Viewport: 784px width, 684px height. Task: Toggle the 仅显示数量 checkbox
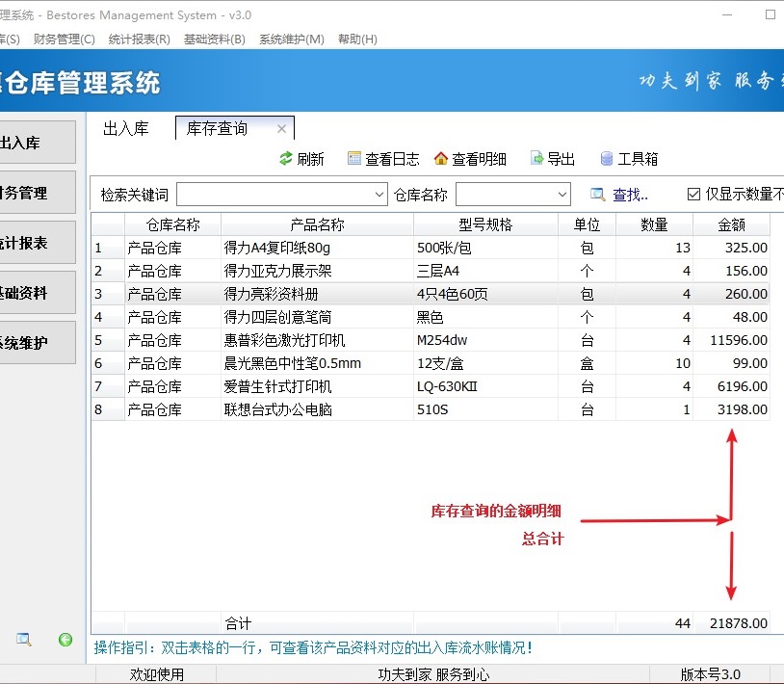click(x=693, y=194)
